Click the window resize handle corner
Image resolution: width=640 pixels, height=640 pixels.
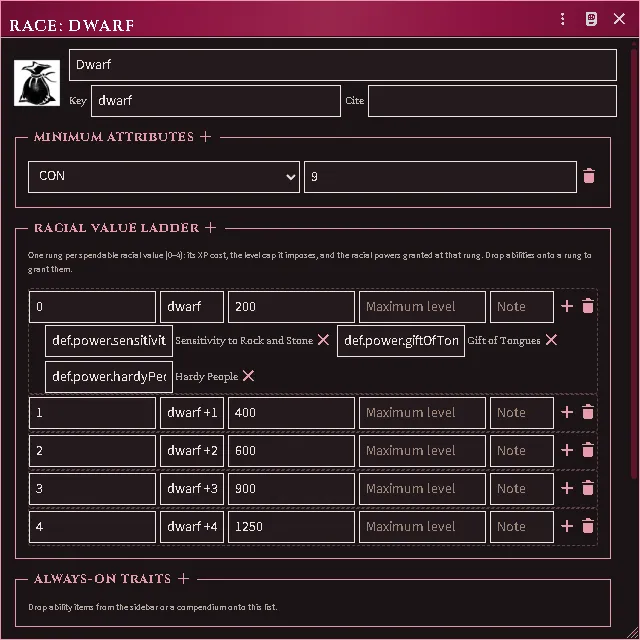point(633,633)
